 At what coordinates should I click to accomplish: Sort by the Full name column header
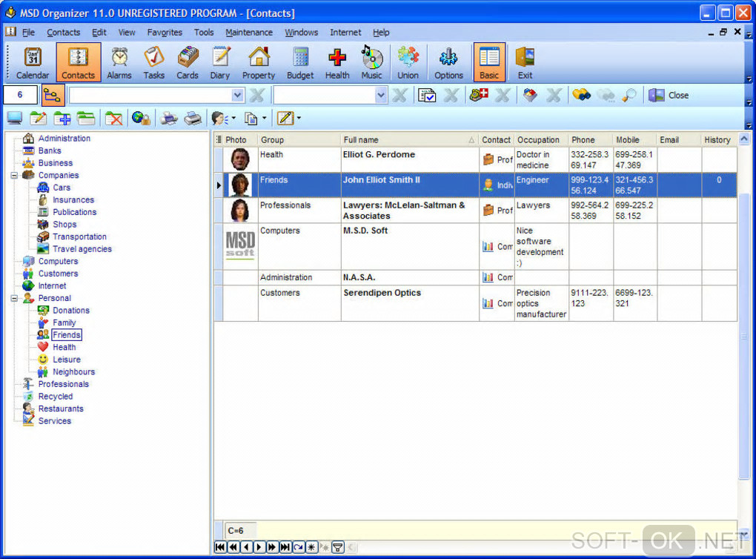click(x=410, y=140)
